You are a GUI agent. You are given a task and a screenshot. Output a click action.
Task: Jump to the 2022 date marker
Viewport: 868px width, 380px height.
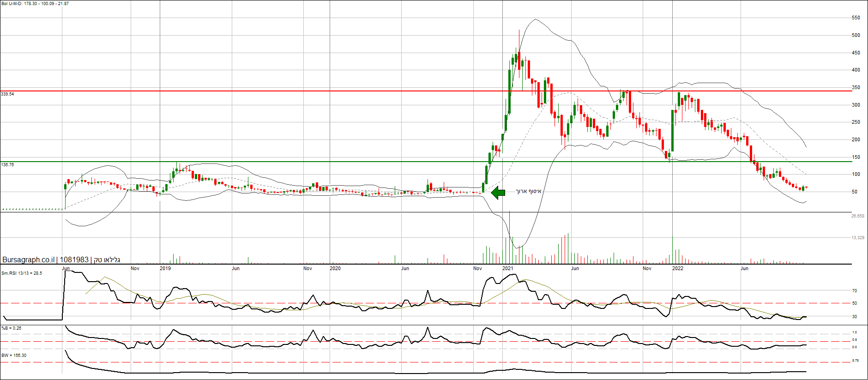point(677,268)
